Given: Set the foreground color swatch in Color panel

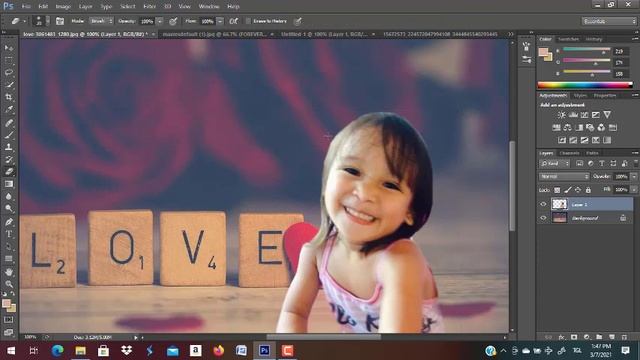Looking at the screenshot, I should 543,52.
